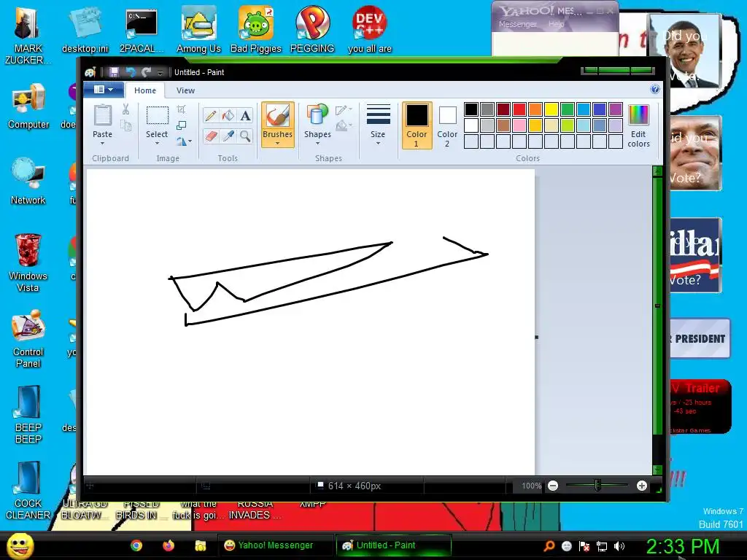The height and width of the screenshot is (560, 747).
Task: Click the smiley Start button
Action: pos(20,545)
